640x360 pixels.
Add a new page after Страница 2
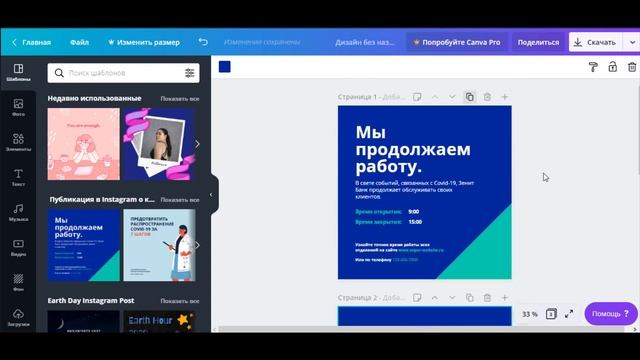click(504, 298)
